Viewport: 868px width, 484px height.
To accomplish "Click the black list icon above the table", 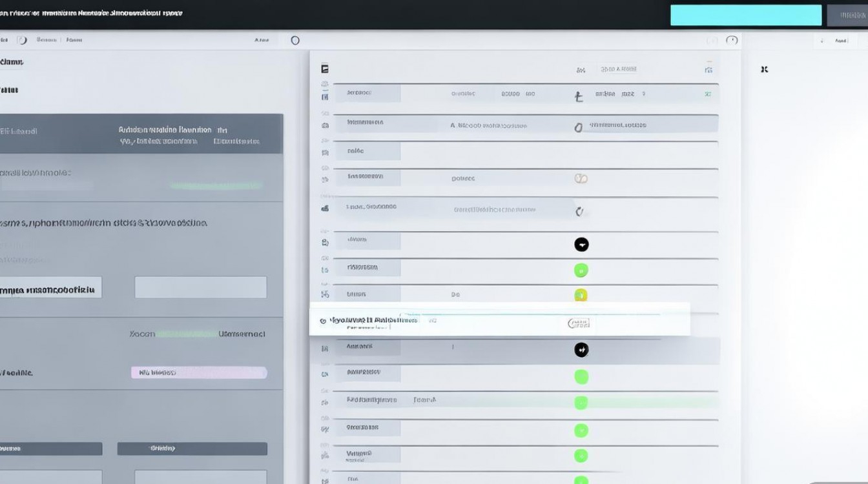I will 325,68.
